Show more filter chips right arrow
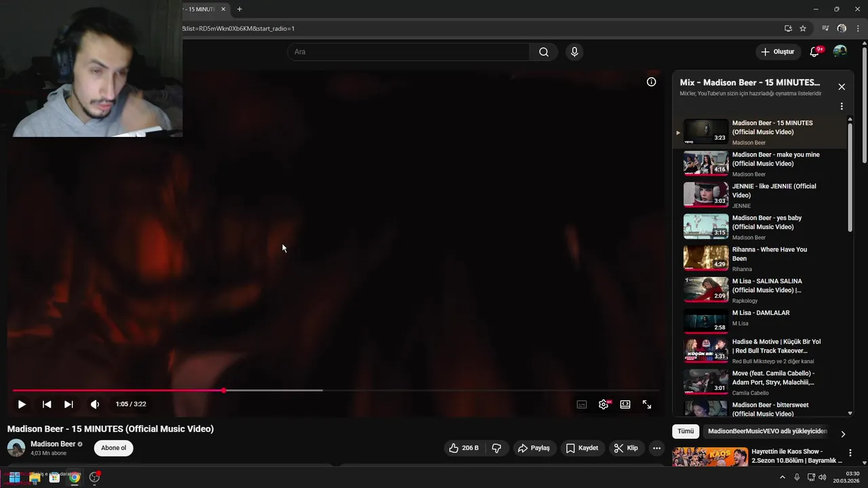Screen dimensions: 868x488 [x=843, y=434]
